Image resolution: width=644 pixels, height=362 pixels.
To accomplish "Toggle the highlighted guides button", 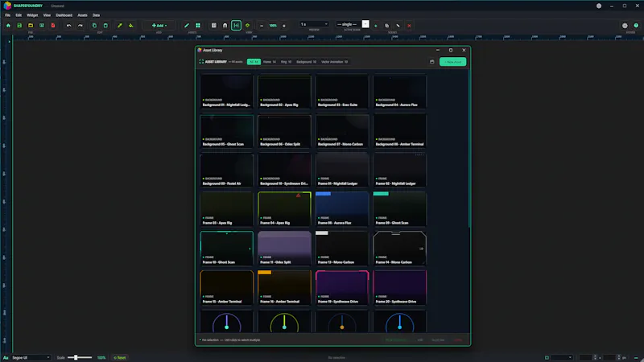I will 236,26.
